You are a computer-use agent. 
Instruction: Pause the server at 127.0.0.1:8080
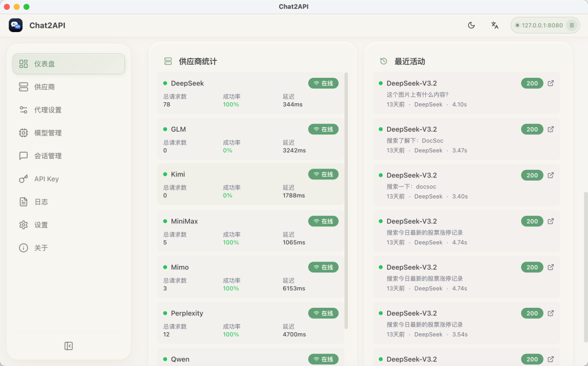coord(572,25)
